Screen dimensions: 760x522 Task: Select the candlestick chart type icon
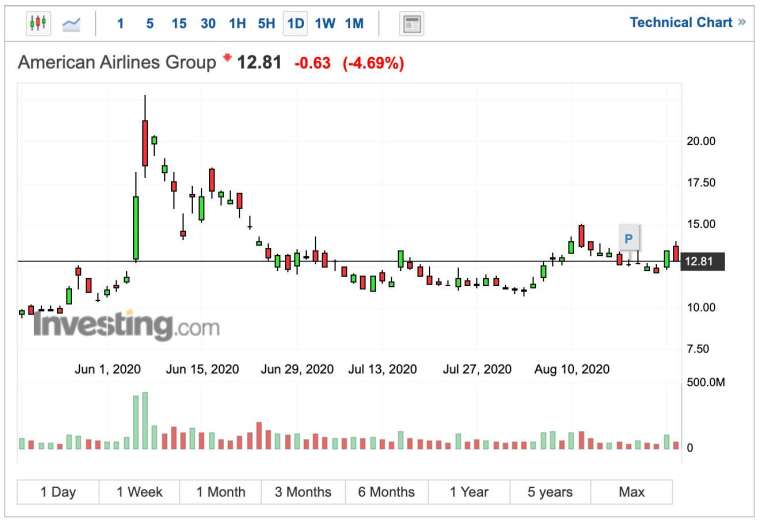pyautogui.click(x=38, y=23)
